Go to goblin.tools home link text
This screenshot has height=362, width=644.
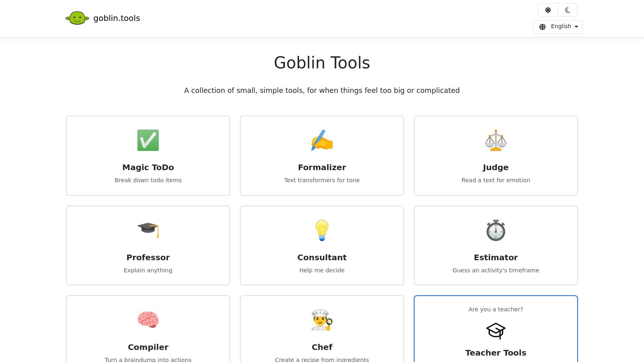[117, 18]
